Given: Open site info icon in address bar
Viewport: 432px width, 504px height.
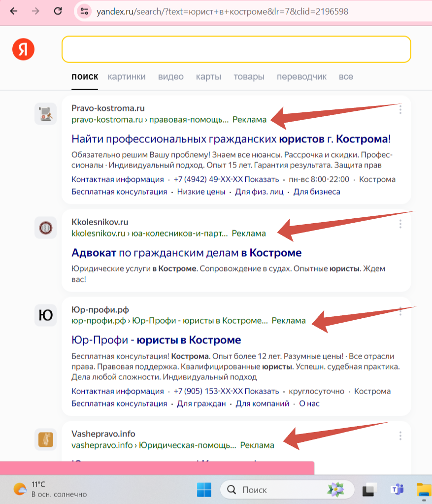Looking at the screenshot, I should coord(85,11).
